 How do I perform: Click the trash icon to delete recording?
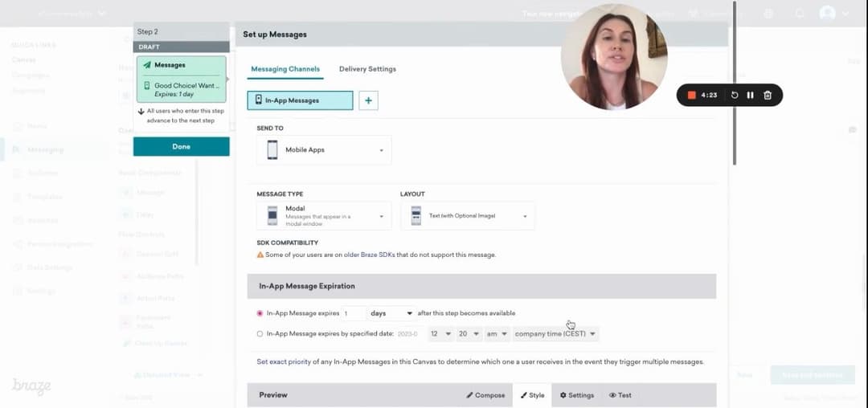tap(768, 95)
